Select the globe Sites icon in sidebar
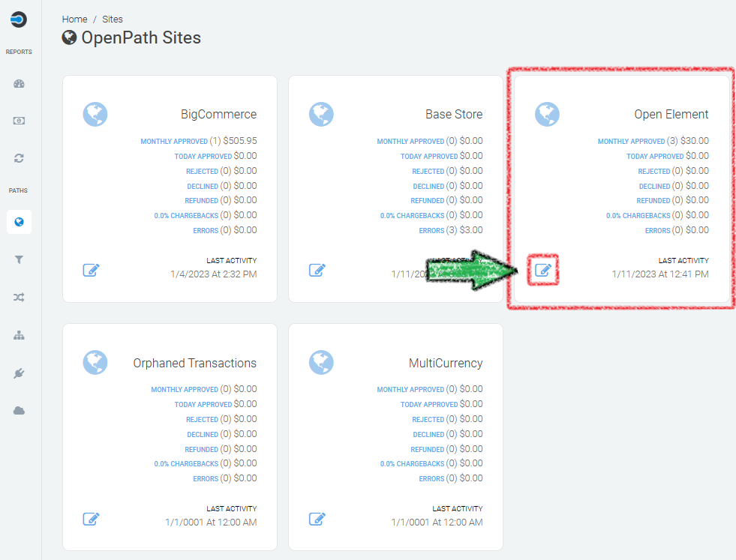Screen dimensions: 736x560 [x=20, y=222]
